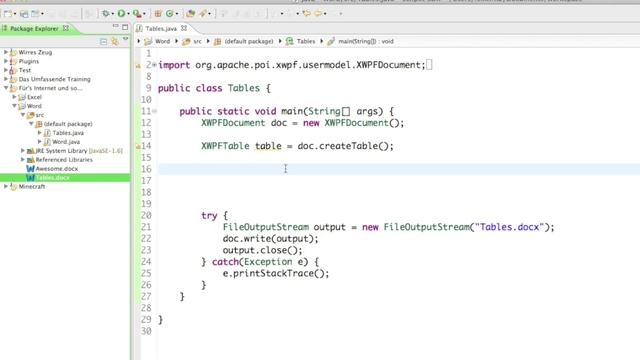Open dropdown next to Debug icon
This screenshot has width=640, height=360.
(113, 14)
